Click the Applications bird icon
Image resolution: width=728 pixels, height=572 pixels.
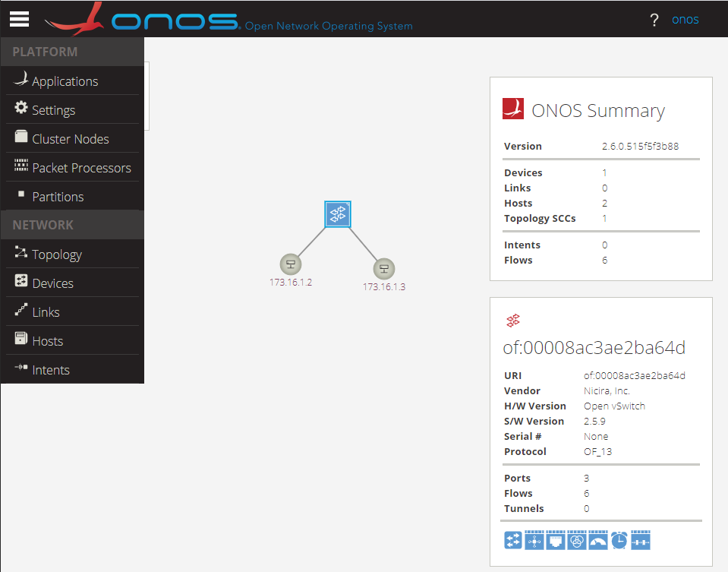[x=21, y=79]
